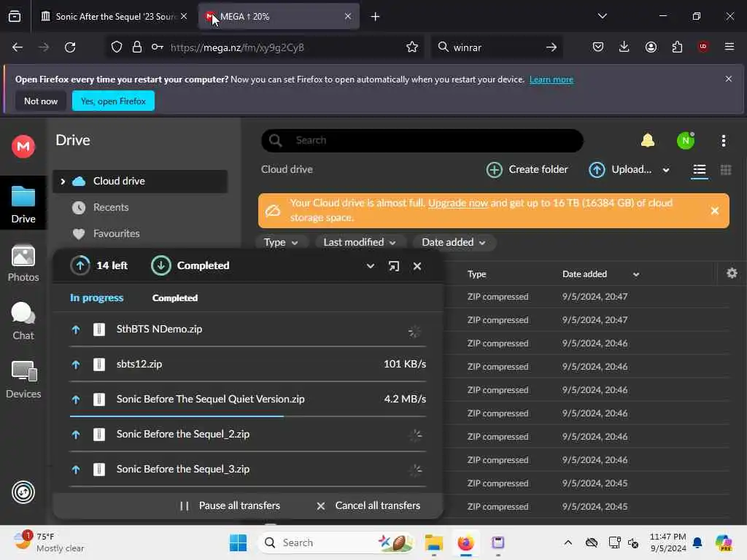
Task: Open the Drive section in sidebar
Action: tap(23, 204)
